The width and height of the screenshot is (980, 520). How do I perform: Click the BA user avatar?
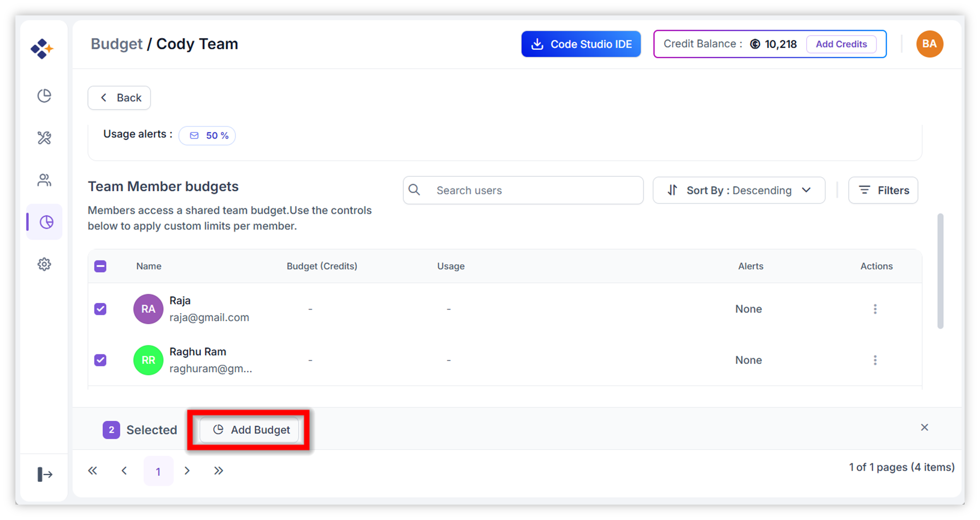929,44
